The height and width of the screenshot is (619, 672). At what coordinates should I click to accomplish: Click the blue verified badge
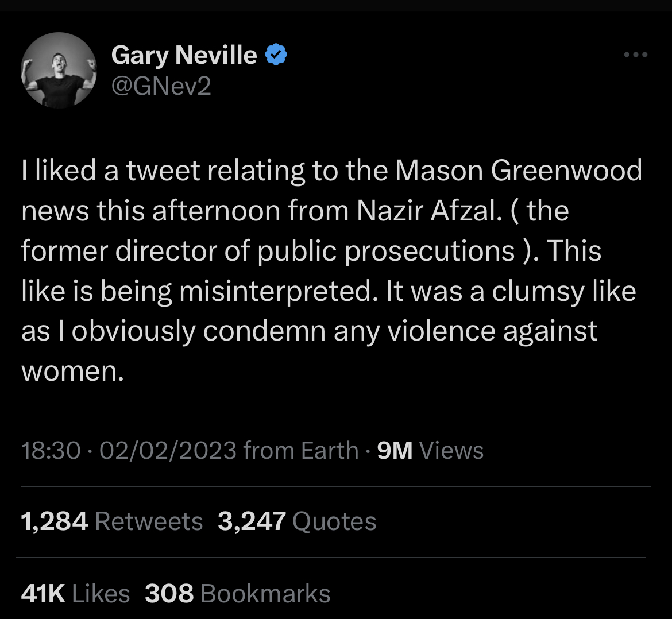(276, 55)
